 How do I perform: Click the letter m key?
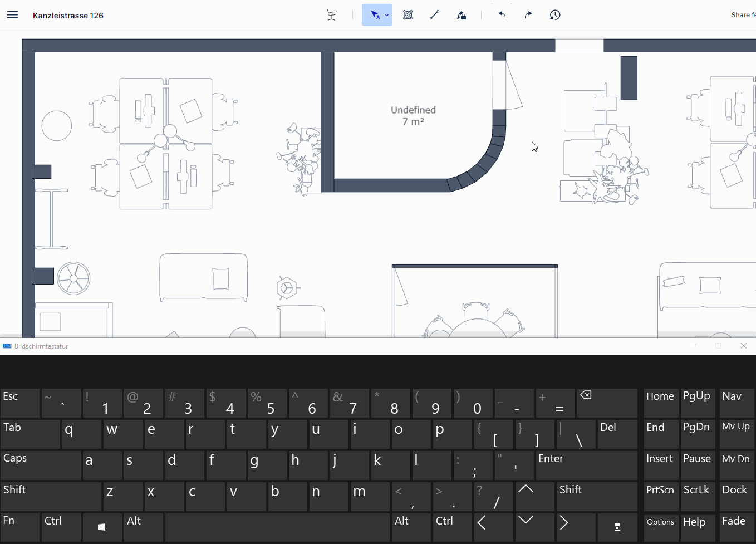click(x=370, y=497)
